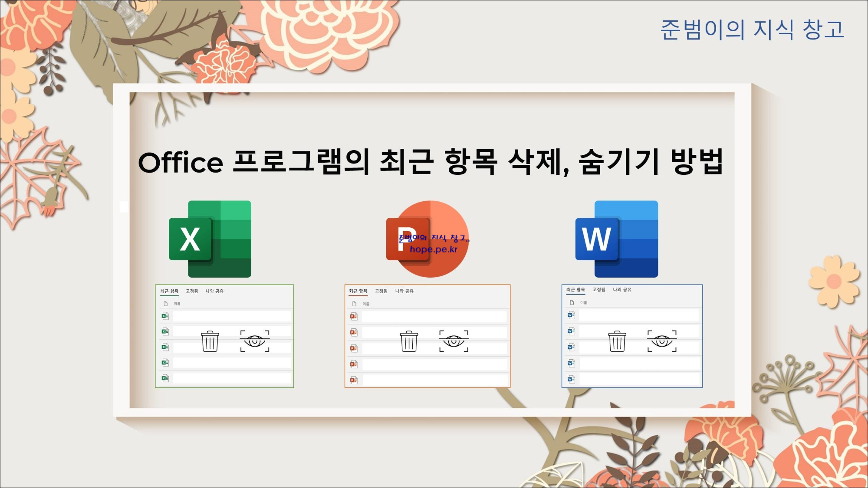Click first Excel file icon in green list

(x=165, y=316)
